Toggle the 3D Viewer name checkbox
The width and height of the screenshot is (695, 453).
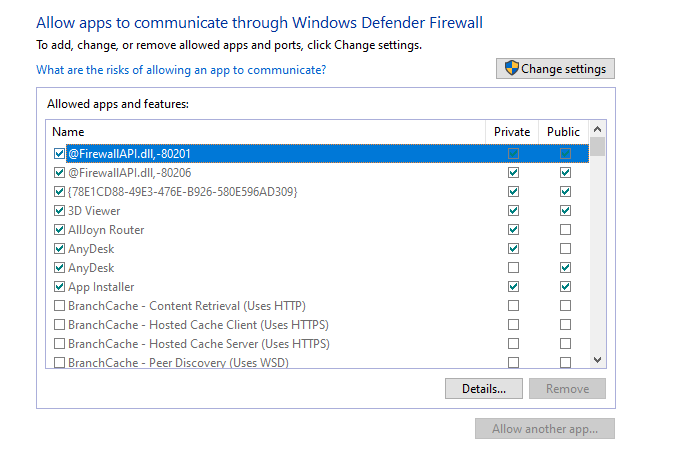click(x=59, y=211)
